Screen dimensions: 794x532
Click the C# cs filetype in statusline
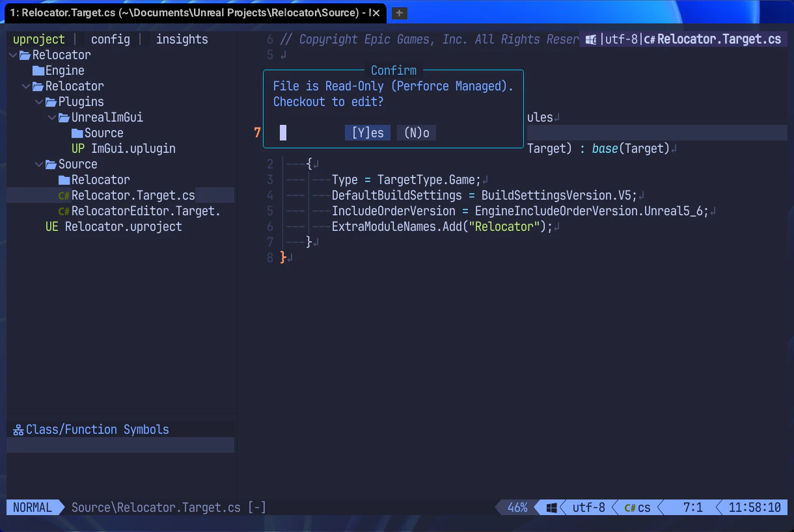(638, 508)
